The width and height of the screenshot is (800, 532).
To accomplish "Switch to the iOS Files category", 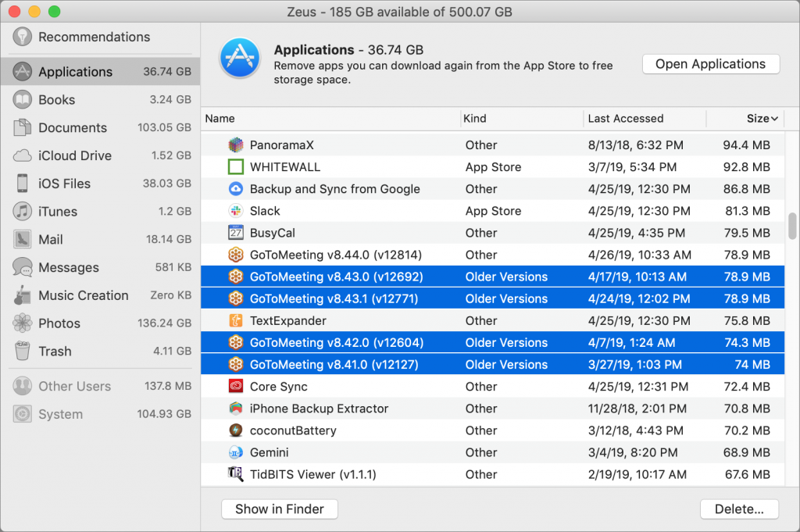I will pyautogui.click(x=100, y=183).
